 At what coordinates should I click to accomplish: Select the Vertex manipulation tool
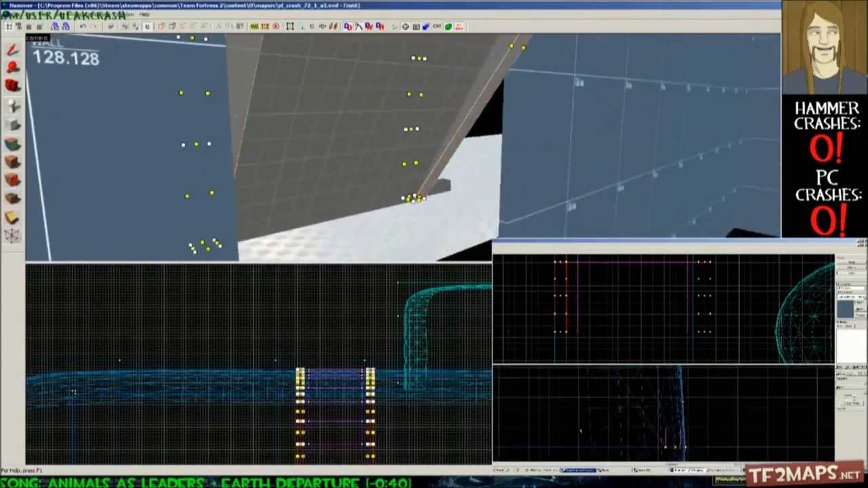pos(12,235)
